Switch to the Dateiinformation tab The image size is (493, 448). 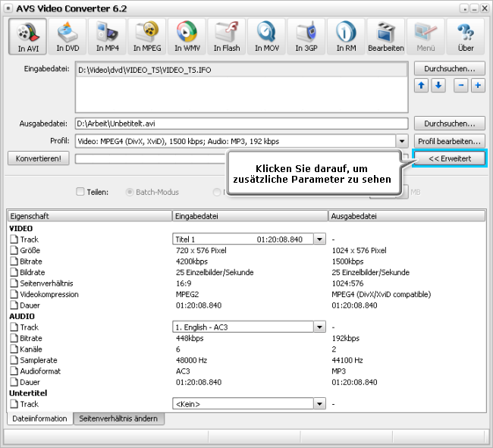coord(39,418)
